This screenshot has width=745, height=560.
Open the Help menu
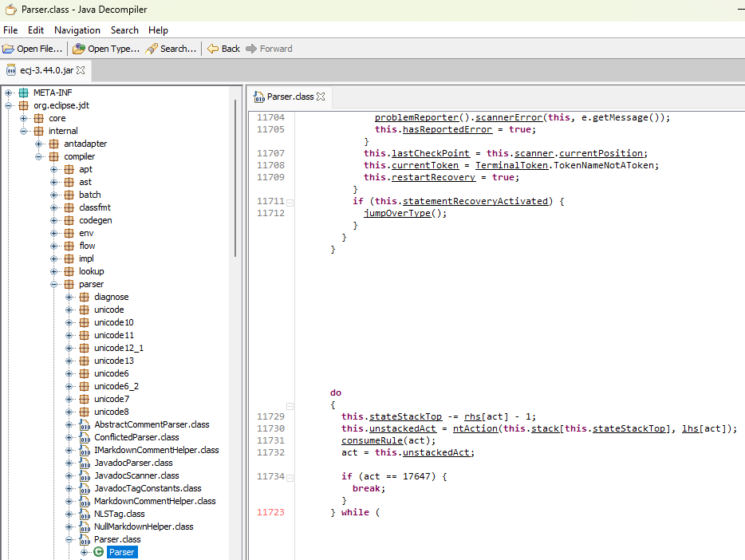pyautogui.click(x=158, y=30)
